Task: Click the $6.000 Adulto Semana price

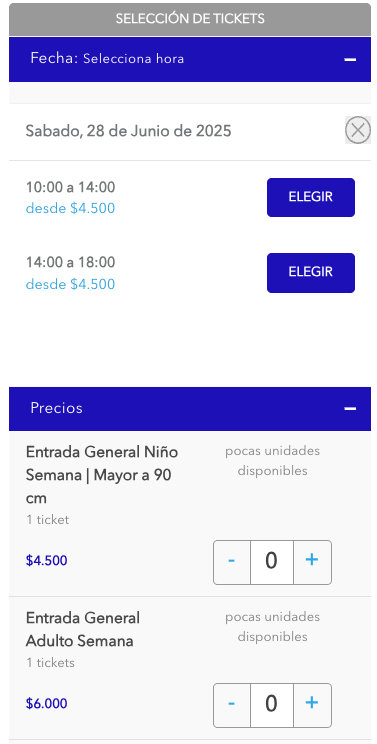Action: (46, 704)
